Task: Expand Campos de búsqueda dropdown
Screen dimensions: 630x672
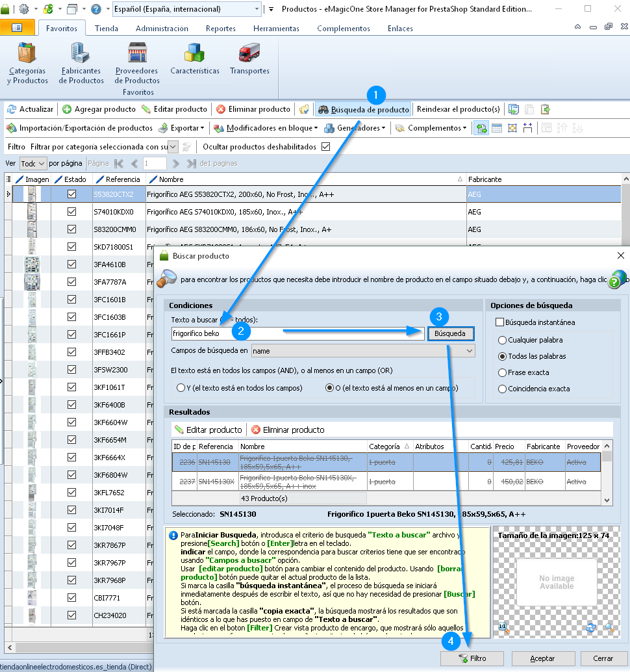Action: tap(470, 351)
